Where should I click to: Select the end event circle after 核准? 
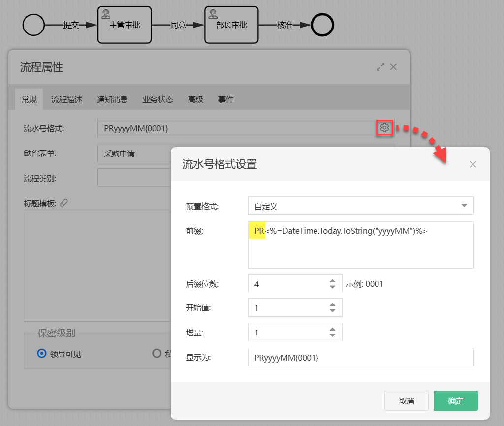pos(322,25)
